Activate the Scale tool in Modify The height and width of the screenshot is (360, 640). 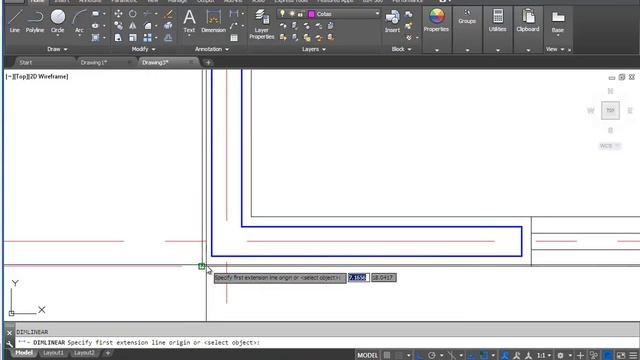[x=133, y=38]
